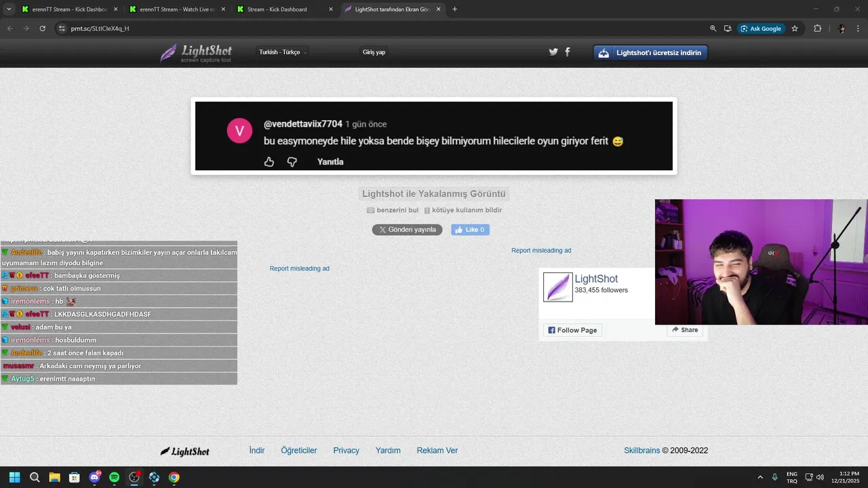Viewport: 868px width, 488px height.
Task: Open LightShot's Twitter page icon
Action: (553, 52)
